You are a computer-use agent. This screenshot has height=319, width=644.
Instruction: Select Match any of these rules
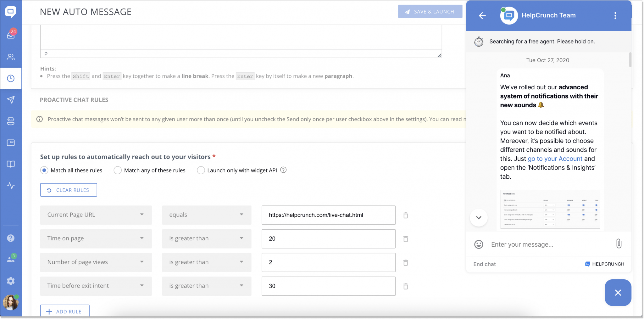pyautogui.click(x=118, y=170)
